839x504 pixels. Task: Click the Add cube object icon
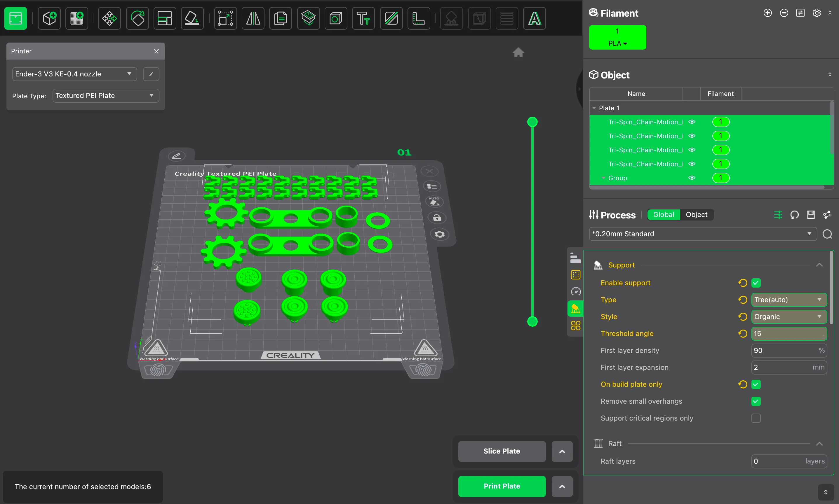pos(49,18)
